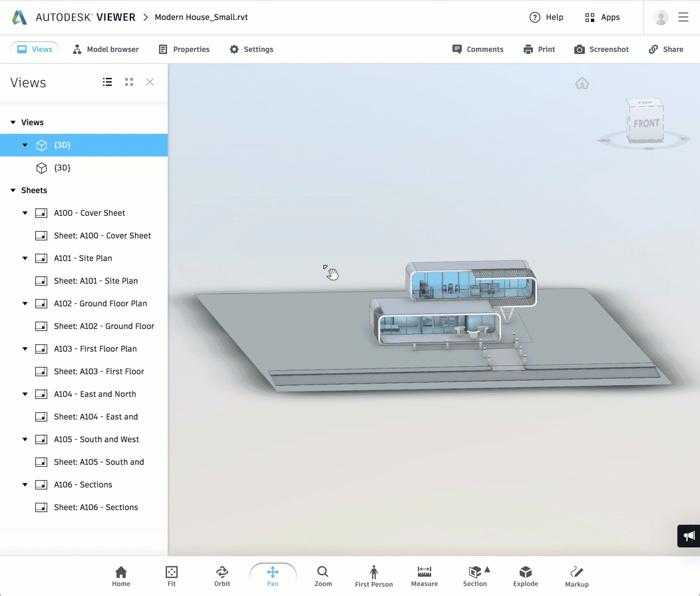Click the Share button
The image size is (700, 596).
665,49
